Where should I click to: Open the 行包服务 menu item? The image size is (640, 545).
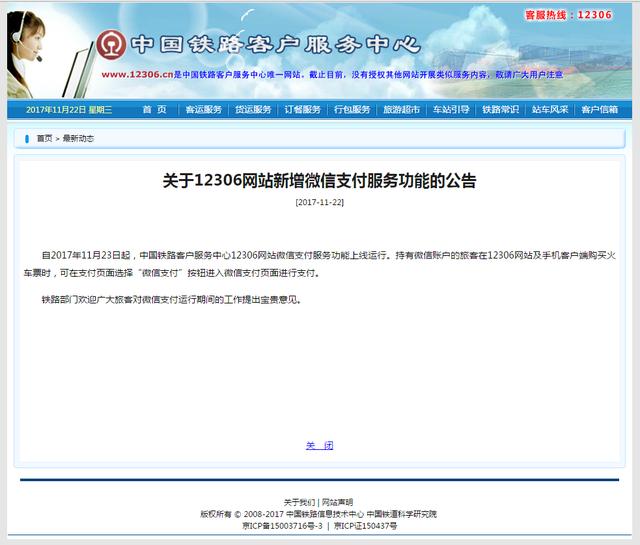pos(352,109)
